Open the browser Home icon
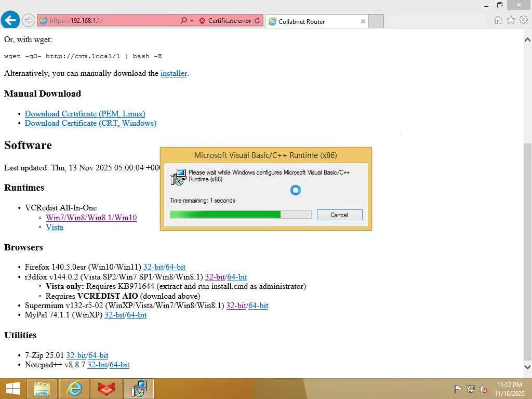 [x=498, y=20]
